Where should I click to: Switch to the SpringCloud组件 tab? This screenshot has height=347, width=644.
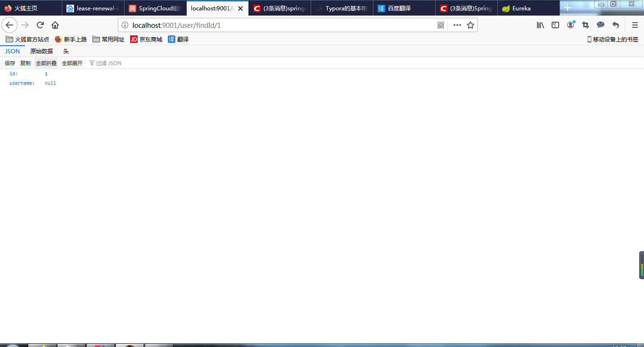(x=156, y=8)
